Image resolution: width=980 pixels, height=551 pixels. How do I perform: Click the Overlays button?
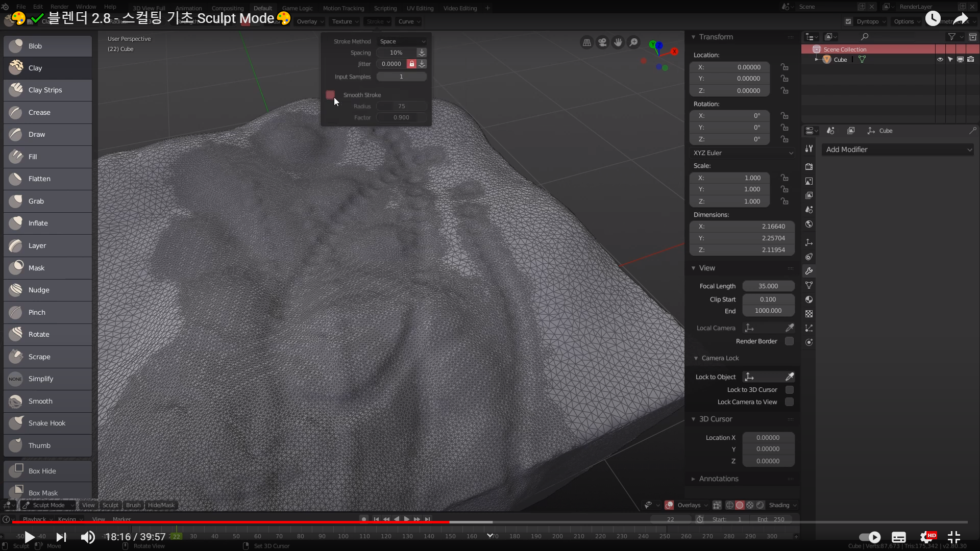pyautogui.click(x=689, y=505)
